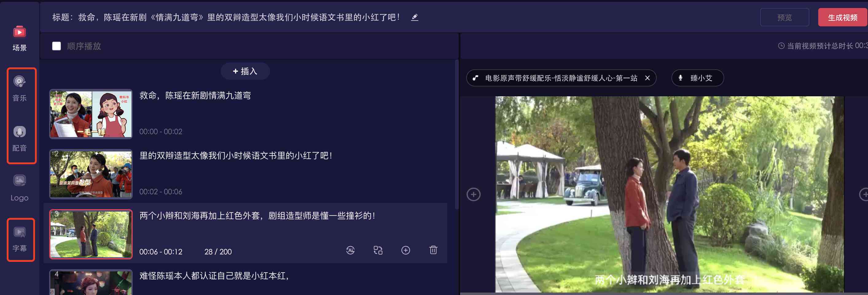Image resolution: width=868 pixels, height=295 pixels.
Task: Click the 当前视频预计总时长 duration label
Action: tap(823, 46)
